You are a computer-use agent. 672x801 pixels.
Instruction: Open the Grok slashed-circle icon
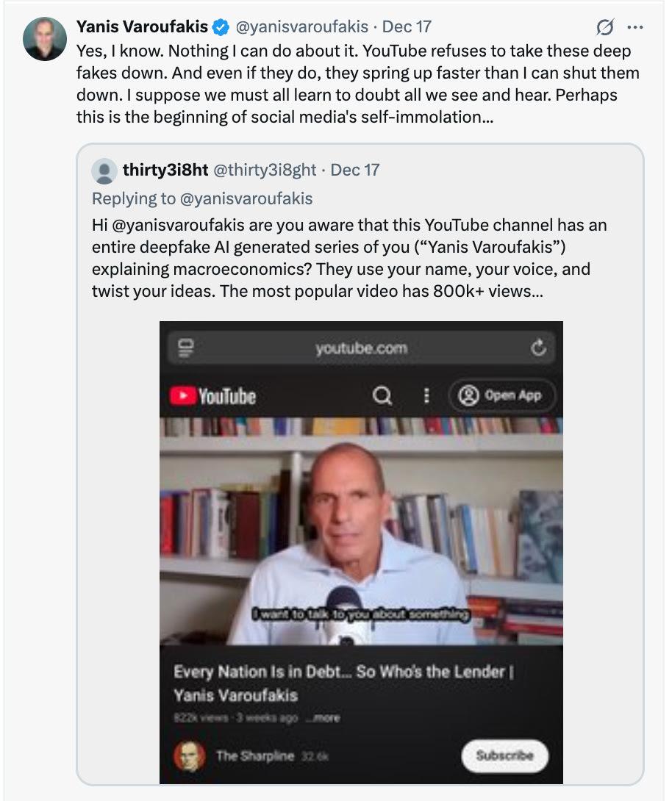[x=604, y=28]
